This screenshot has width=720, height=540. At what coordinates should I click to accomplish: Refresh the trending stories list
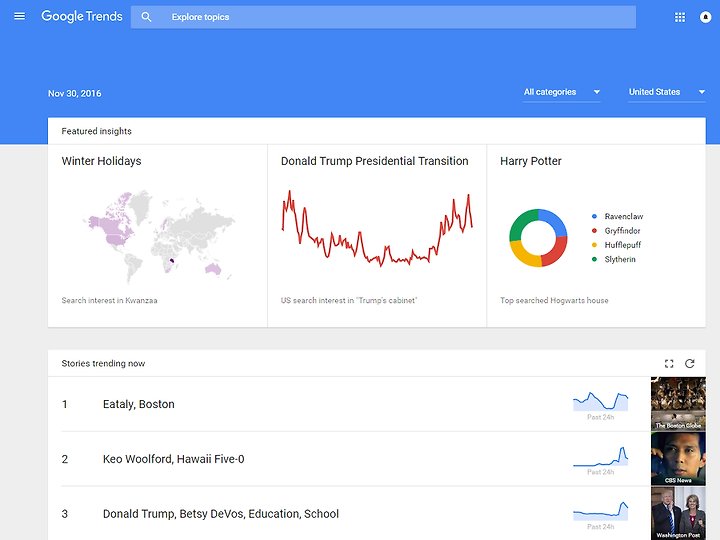click(x=690, y=364)
